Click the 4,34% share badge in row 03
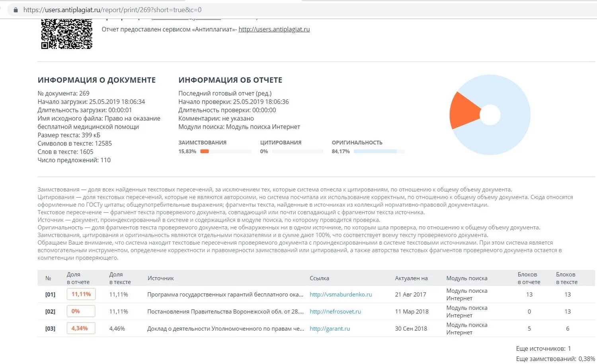The height and width of the screenshot is (364, 597). pyautogui.click(x=81, y=329)
